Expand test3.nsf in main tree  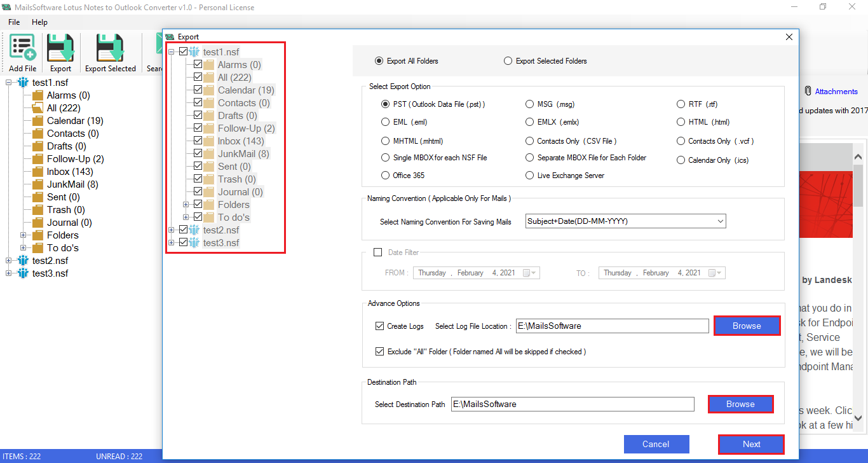point(9,273)
